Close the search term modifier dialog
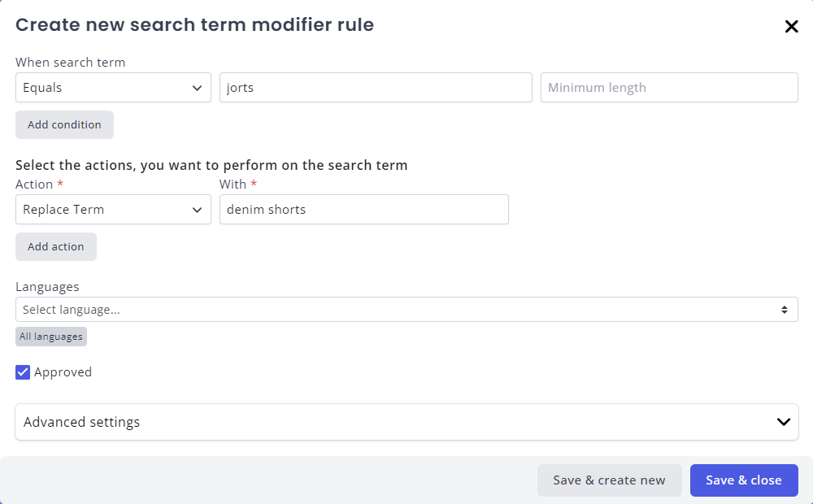Screen dimensions: 813x504 pyautogui.click(x=791, y=26)
